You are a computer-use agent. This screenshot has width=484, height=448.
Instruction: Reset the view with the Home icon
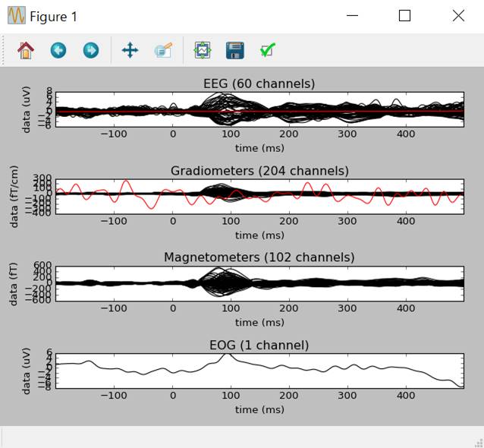pyautogui.click(x=26, y=51)
